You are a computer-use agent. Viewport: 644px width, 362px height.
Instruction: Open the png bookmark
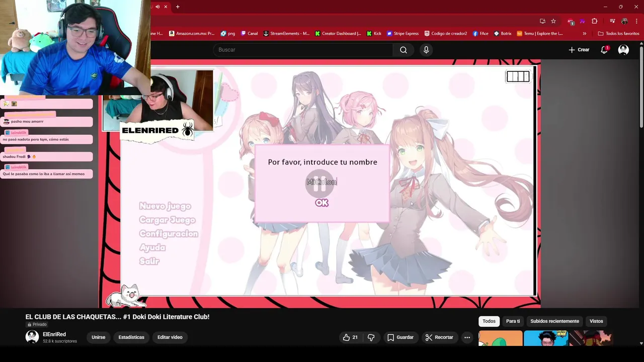(228, 34)
